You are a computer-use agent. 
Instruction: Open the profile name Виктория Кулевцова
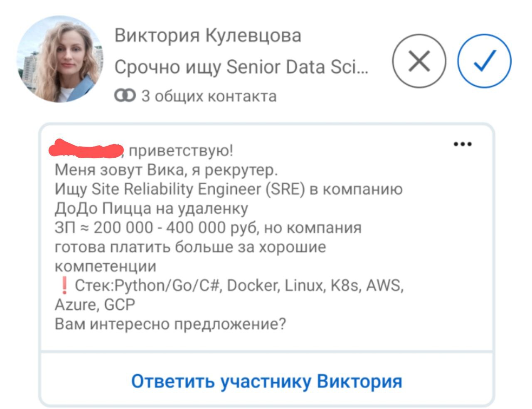coord(208,35)
